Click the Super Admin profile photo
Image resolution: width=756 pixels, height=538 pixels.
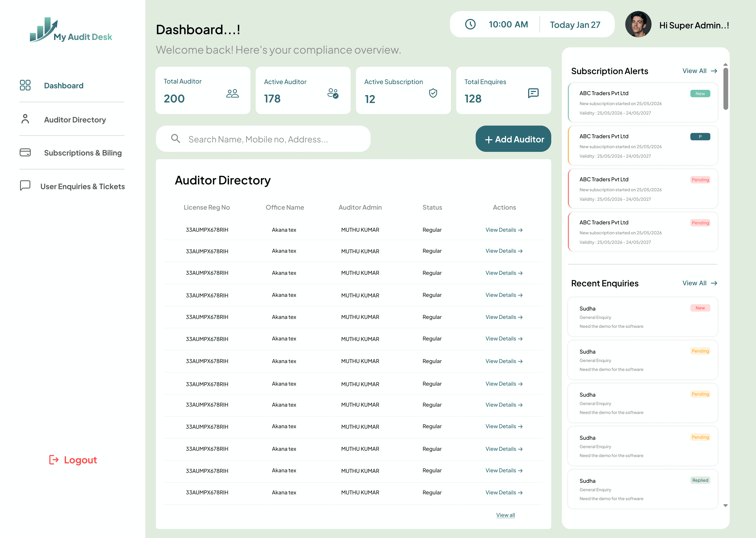638,24
